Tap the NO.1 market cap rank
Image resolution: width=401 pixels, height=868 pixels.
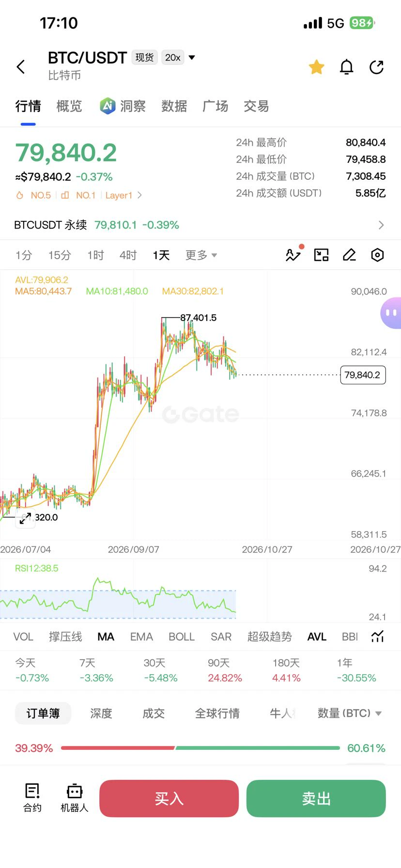point(78,195)
